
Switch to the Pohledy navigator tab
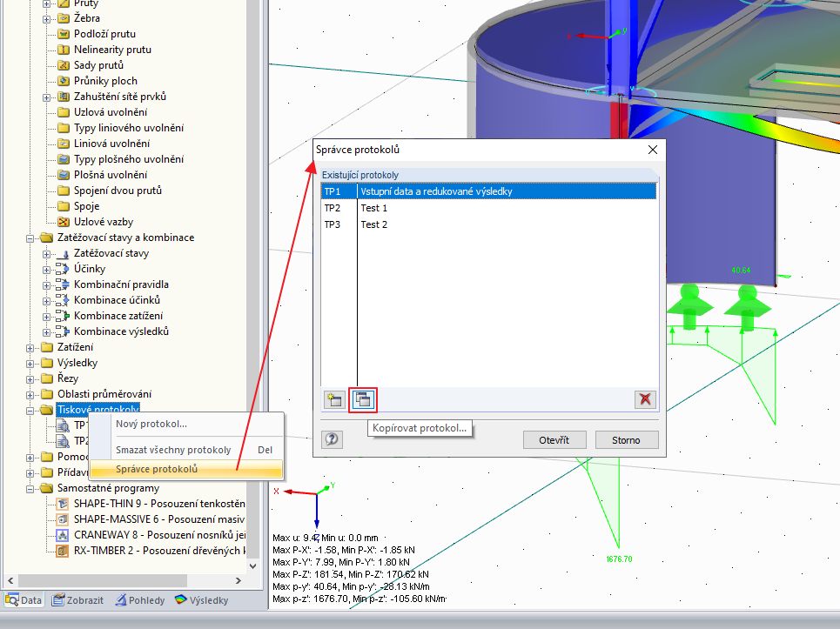click(x=140, y=600)
